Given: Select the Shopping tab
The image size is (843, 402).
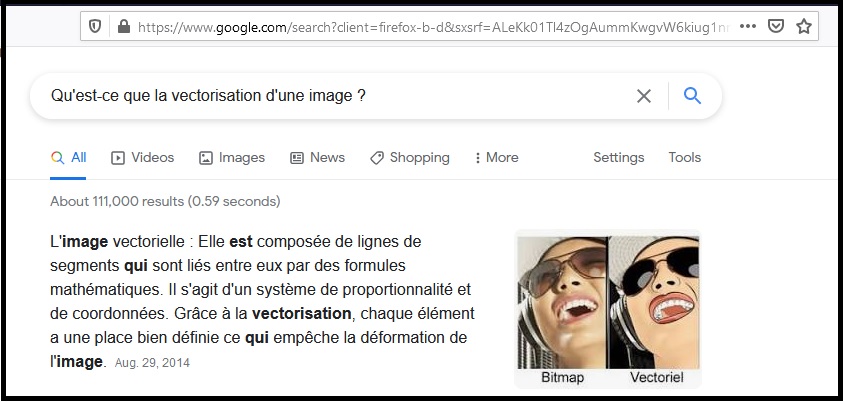Looking at the screenshot, I should coord(410,157).
